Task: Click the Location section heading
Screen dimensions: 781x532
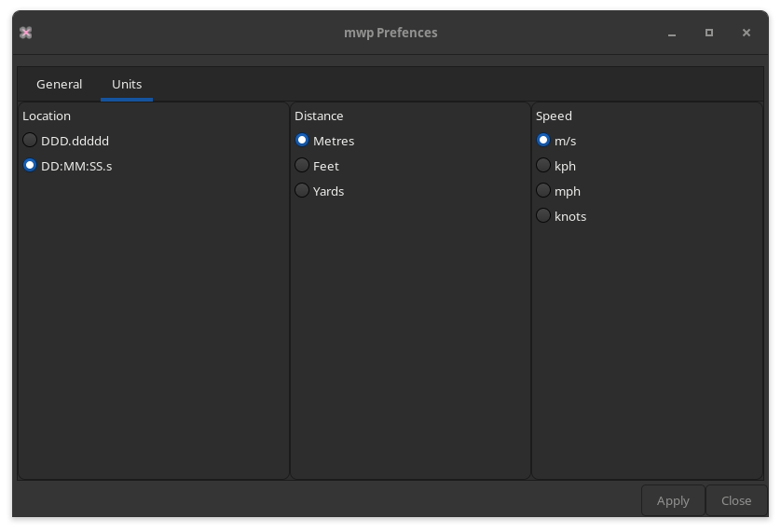Action: tap(47, 116)
